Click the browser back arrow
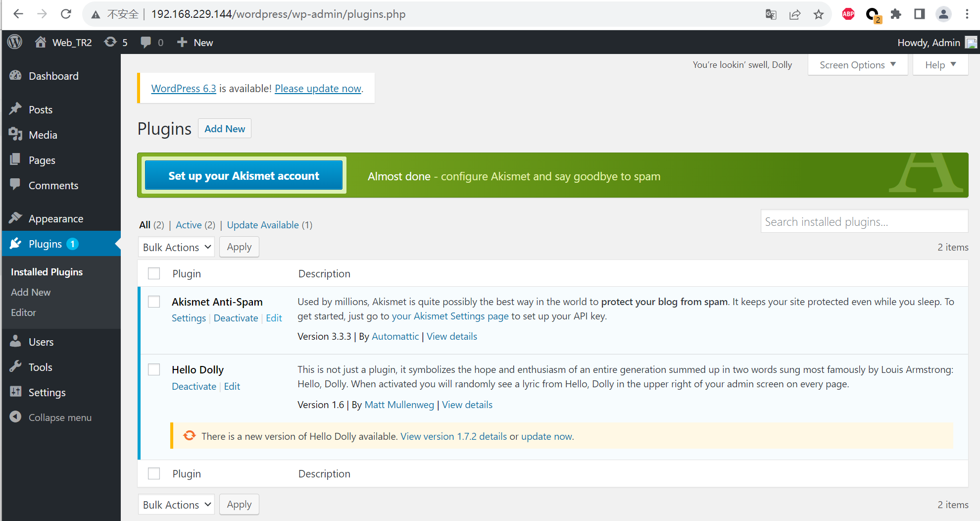980x521 pixels. coord(18,14)
